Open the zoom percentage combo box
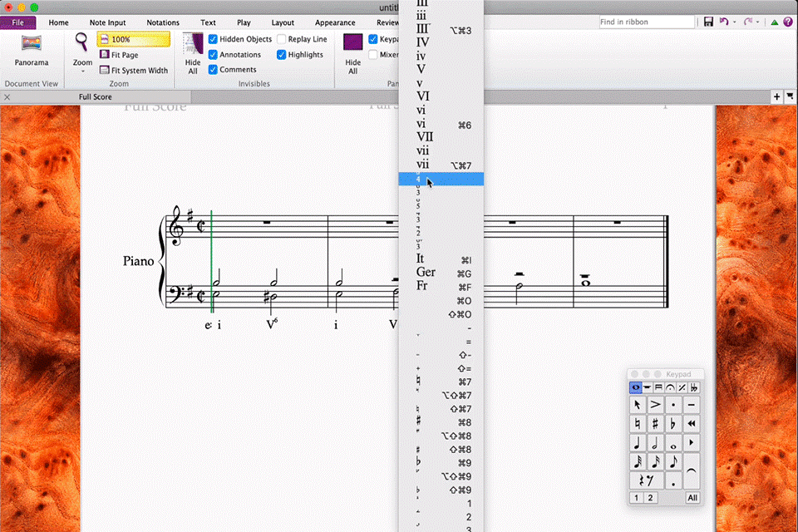The image size is (798, 532). click(x=134, y=39)
